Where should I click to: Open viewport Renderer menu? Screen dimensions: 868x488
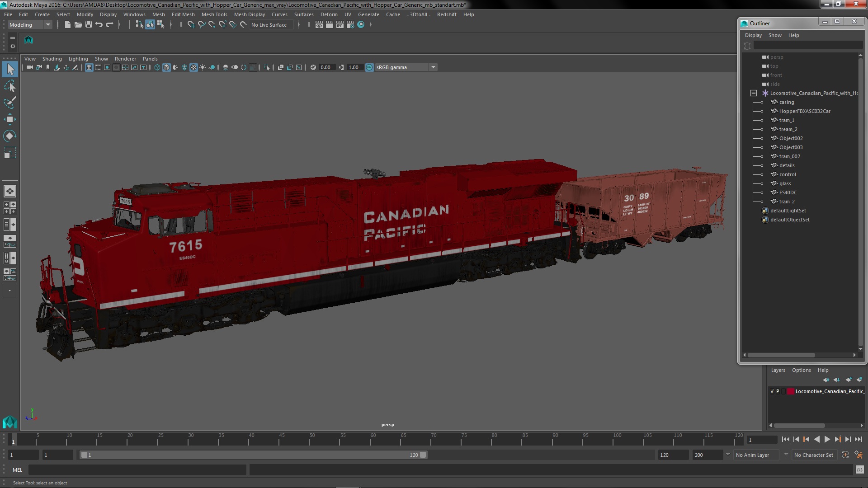(125, 59)
